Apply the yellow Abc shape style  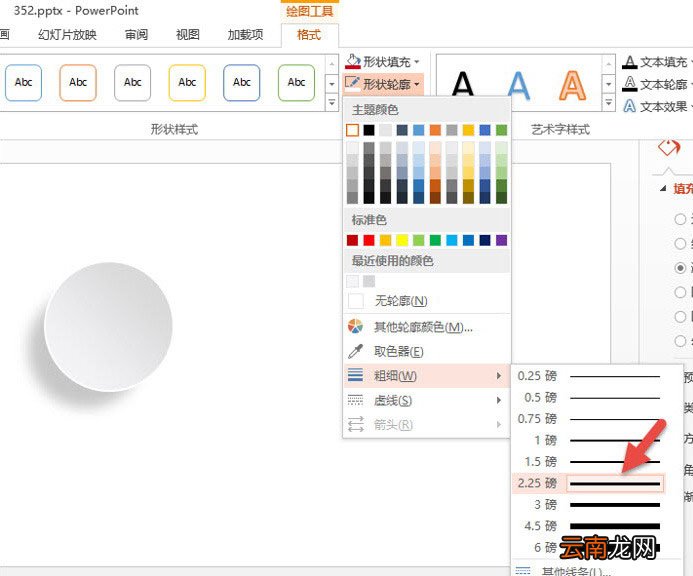tap(187, 83)
